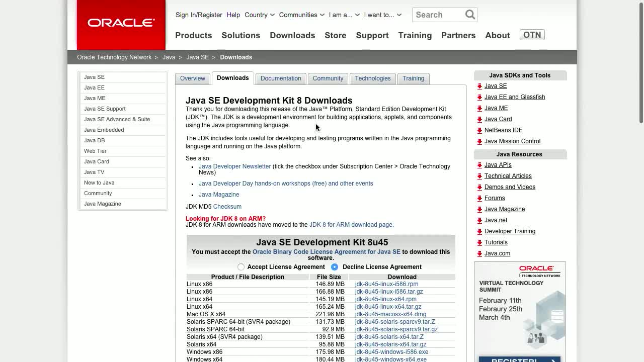This screenshot has height=362, width=644.
Task: Open the Country dropdown
Action: 260,15
